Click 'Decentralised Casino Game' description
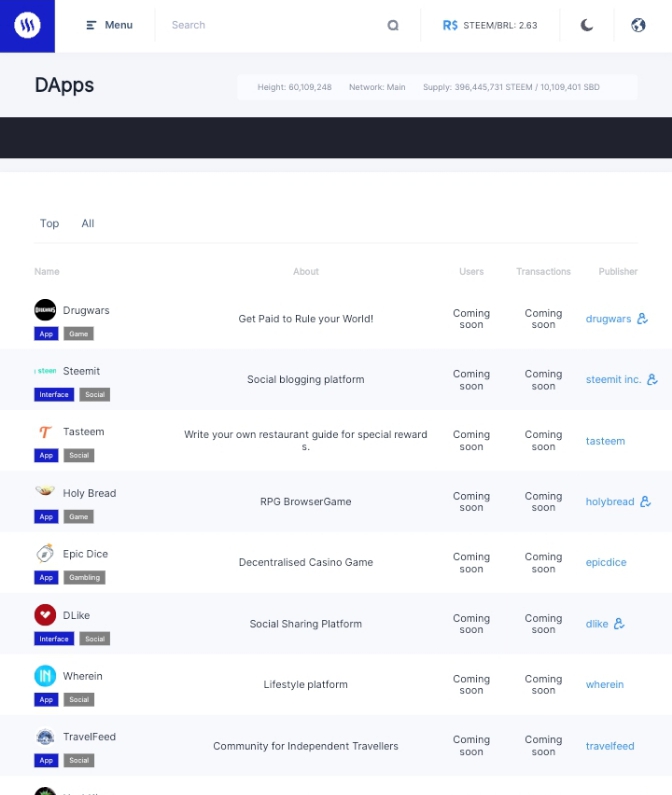Viewport: 672px width, 795px height. point(306,562)
